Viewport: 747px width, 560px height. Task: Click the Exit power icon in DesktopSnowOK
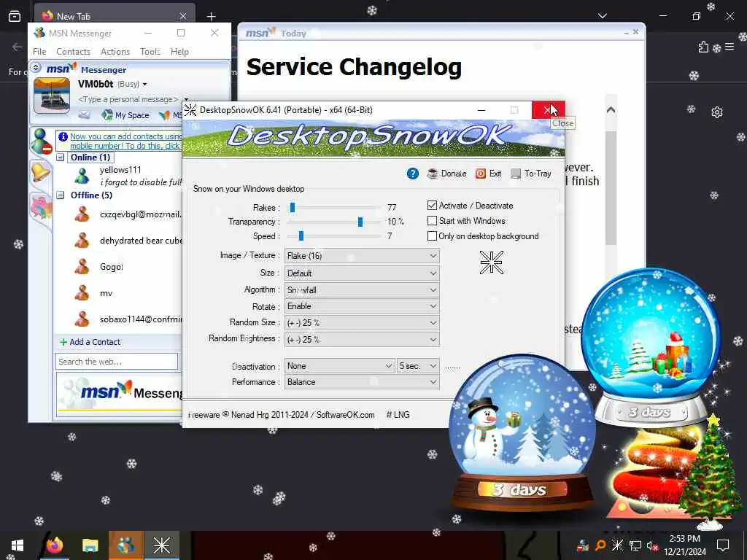pyautogui.click(x=481, y=174)
